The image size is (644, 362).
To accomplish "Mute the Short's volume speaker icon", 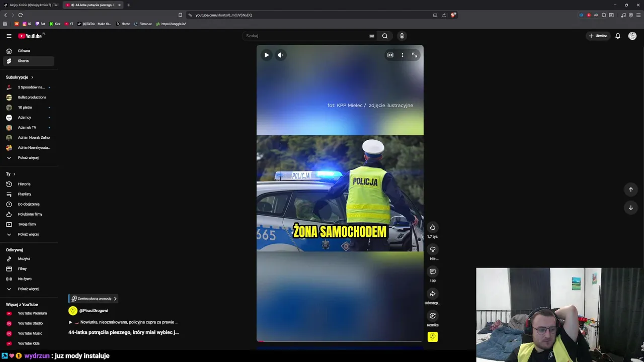I will tap(280, 55).
